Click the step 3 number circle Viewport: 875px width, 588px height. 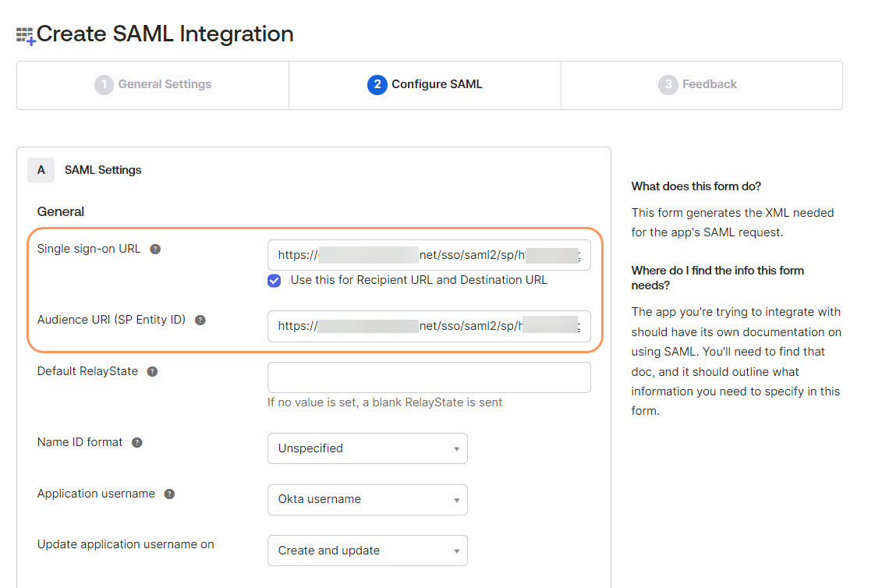coord(668,85)
